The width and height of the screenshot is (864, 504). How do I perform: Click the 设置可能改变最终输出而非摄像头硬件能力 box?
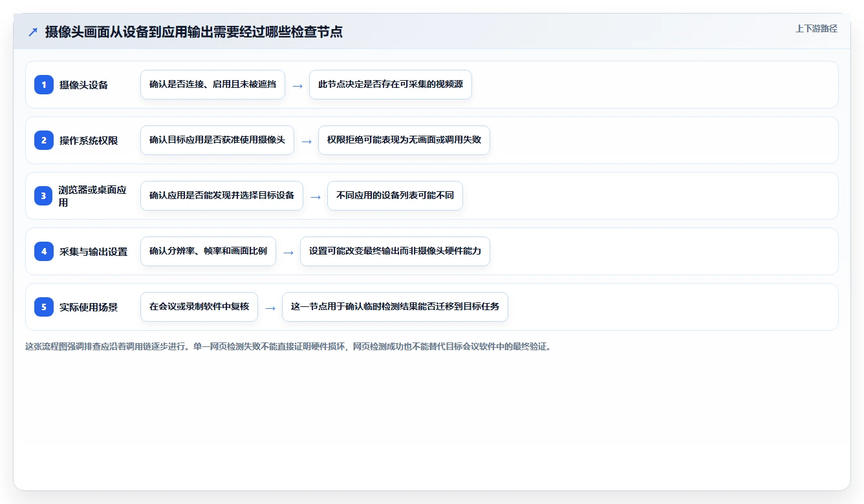(x=395, y=251)
